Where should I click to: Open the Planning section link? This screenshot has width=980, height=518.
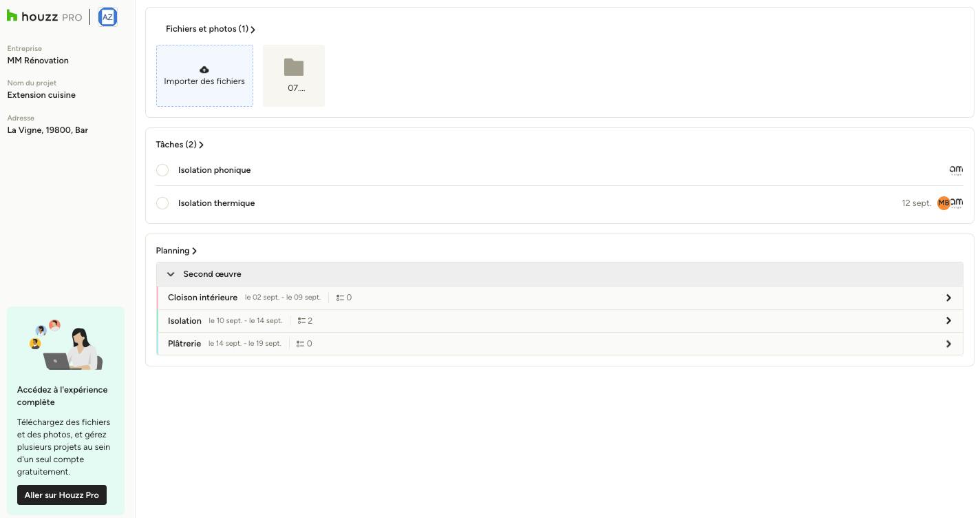pyautogui.click(x=176, y=251)
